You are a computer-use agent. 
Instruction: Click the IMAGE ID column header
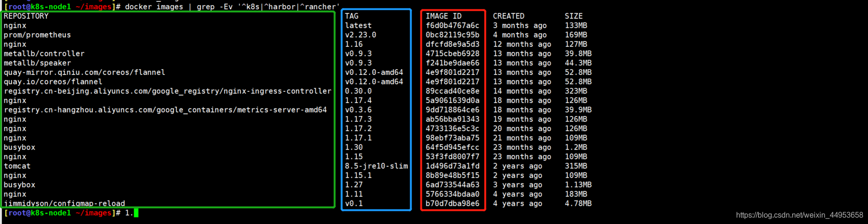(x=443, y=16)
